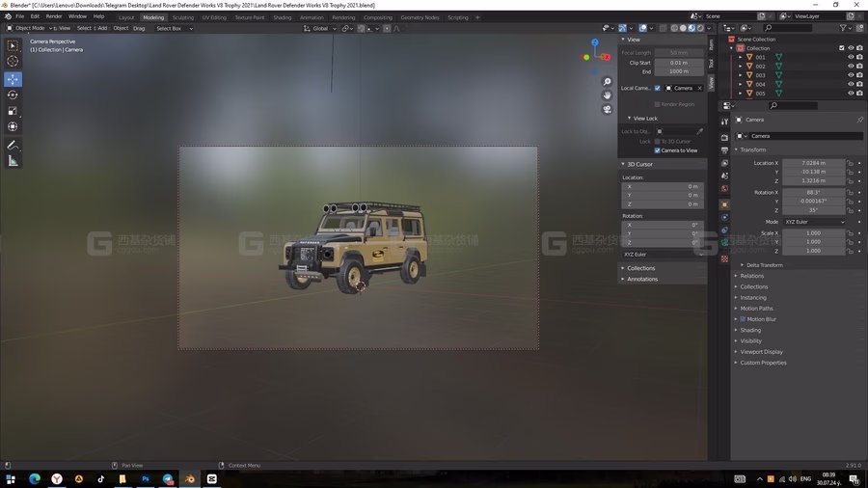This screenshot has width=868, height=488.
Task: Activate the Scale tool
Action: pyautogui.click(x=13, y=111)
